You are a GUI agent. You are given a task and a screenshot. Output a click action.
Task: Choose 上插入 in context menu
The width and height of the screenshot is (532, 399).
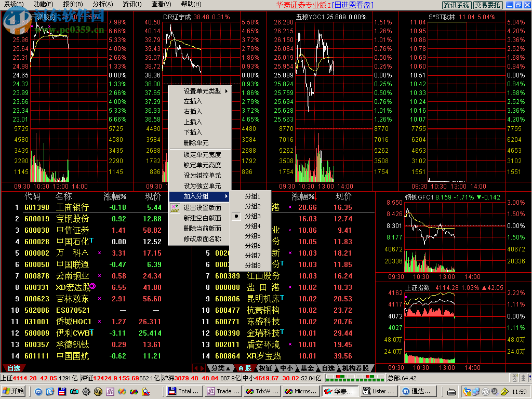[x=200, y=122]
